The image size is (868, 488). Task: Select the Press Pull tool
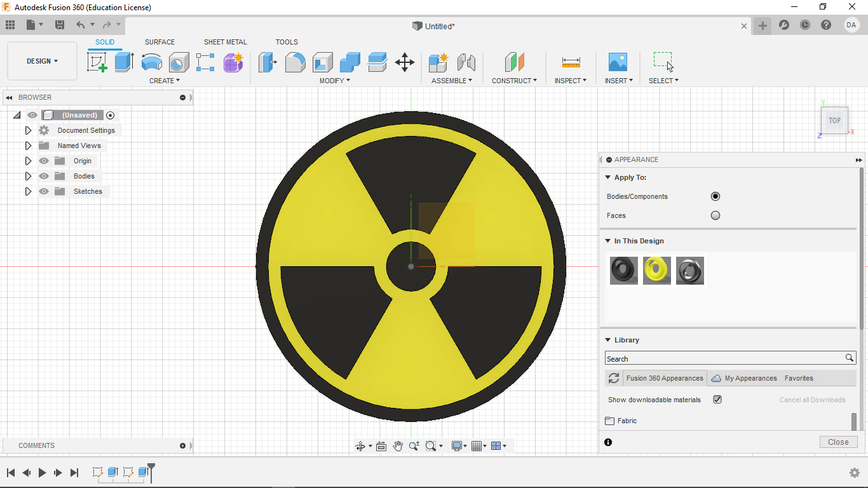click(268, 62)
